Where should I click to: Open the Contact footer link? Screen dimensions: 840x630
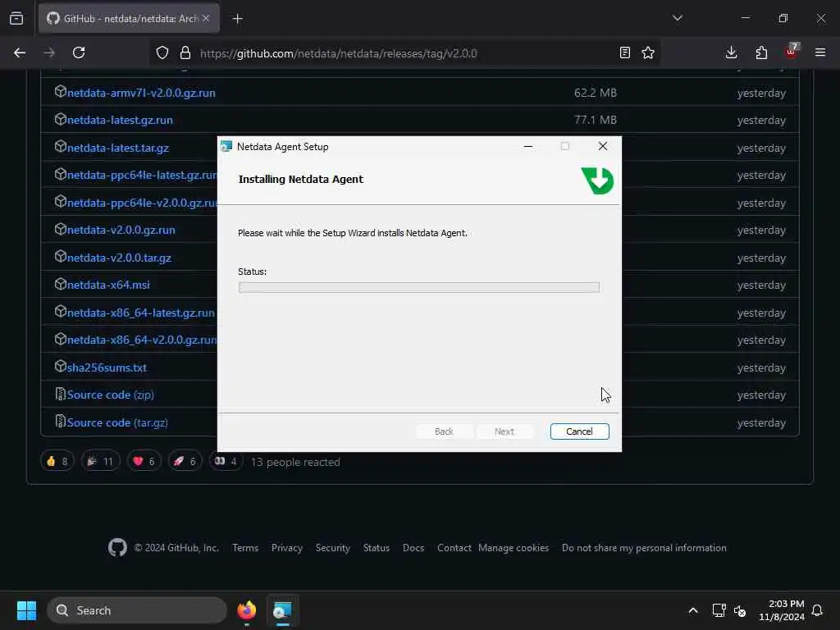coord(454,548)
